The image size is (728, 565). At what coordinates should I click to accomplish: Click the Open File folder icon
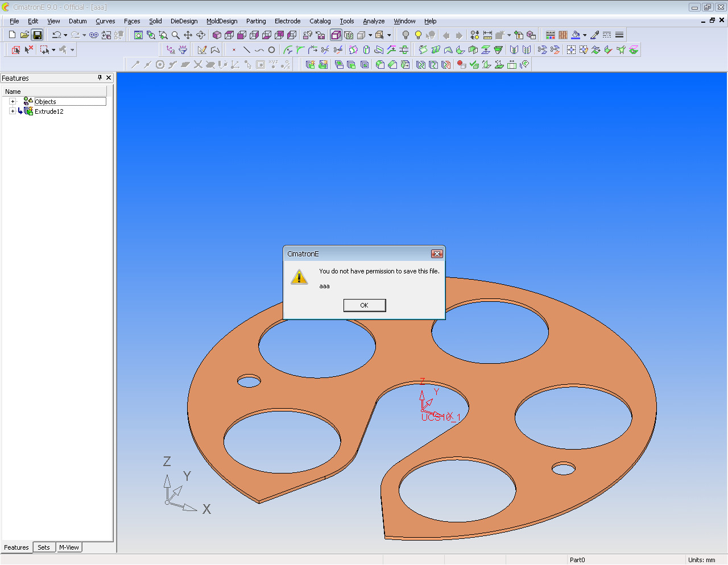[24, 35]
